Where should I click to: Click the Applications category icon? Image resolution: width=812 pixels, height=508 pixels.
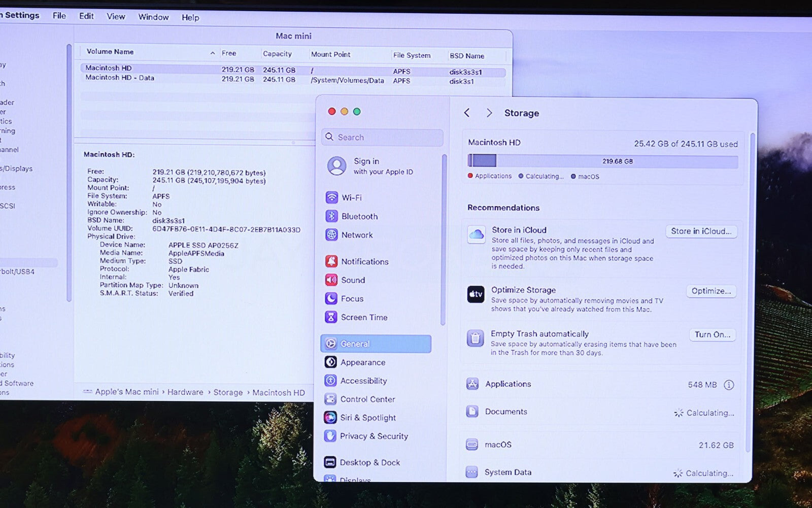pyautogui.click(x=472, y=384)
